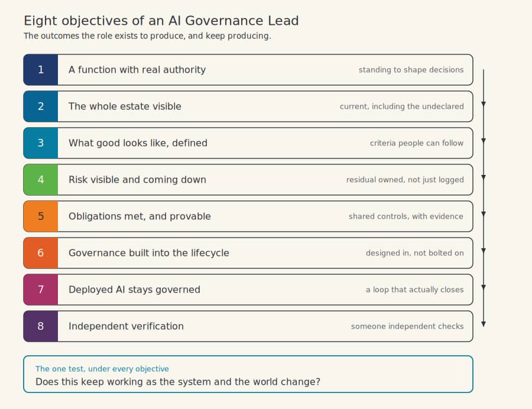This screenshot has height=409, width=532.
Task: Click the green number 4 badge
Action: click(41, 180)
